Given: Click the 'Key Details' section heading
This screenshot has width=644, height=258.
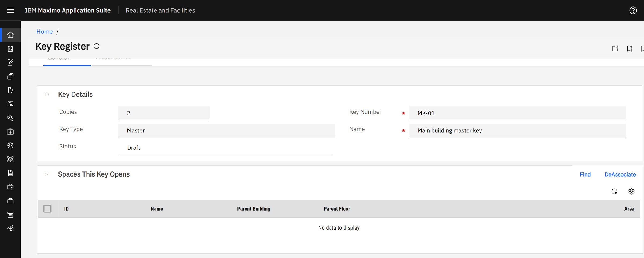Looking at the screenshot, I should [75, 95].
